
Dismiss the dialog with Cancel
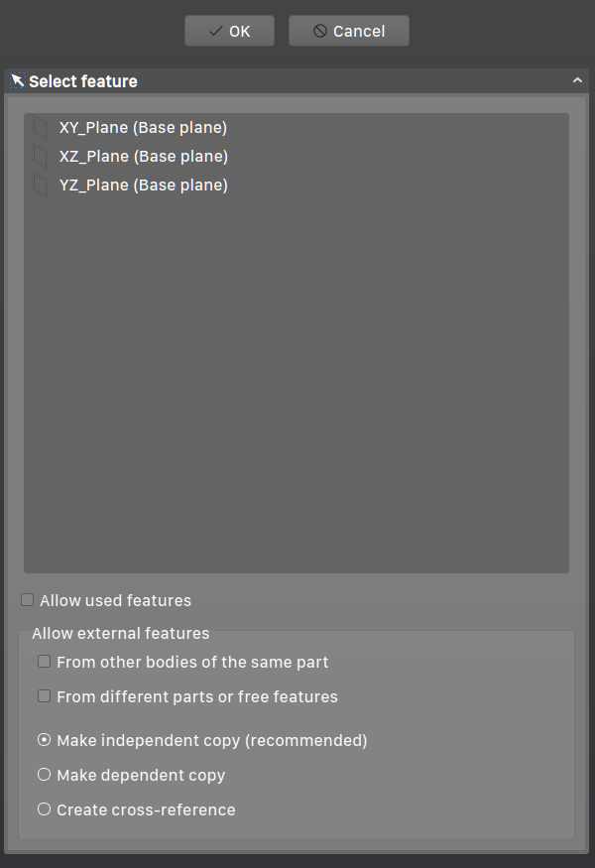tap(348, 31)
